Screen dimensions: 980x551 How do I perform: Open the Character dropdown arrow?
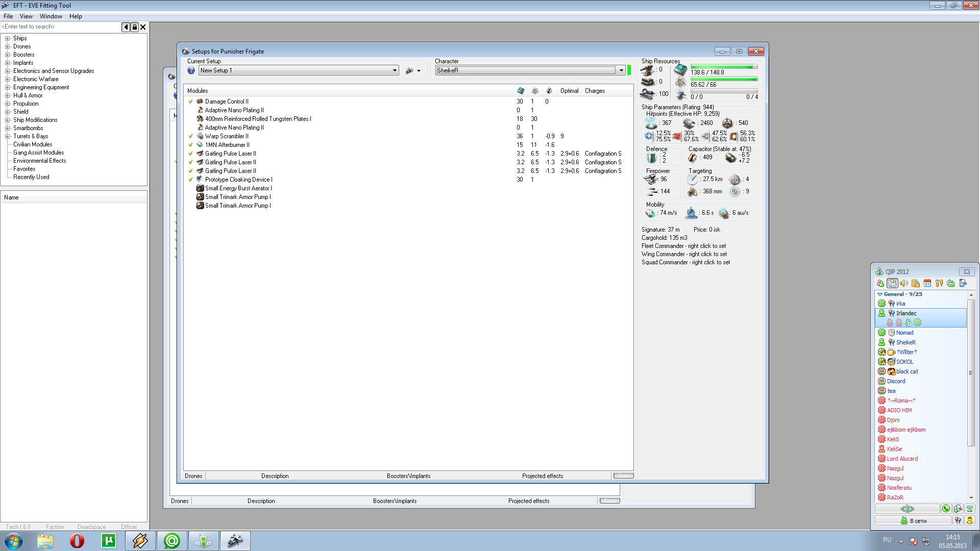coord(621,70)
